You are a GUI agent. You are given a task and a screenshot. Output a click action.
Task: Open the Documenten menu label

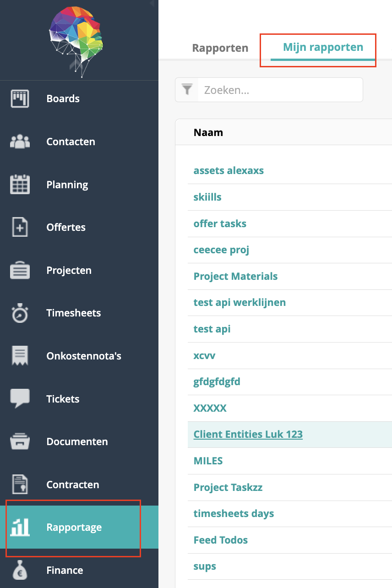pyautogui.click(x=77, y=441)
